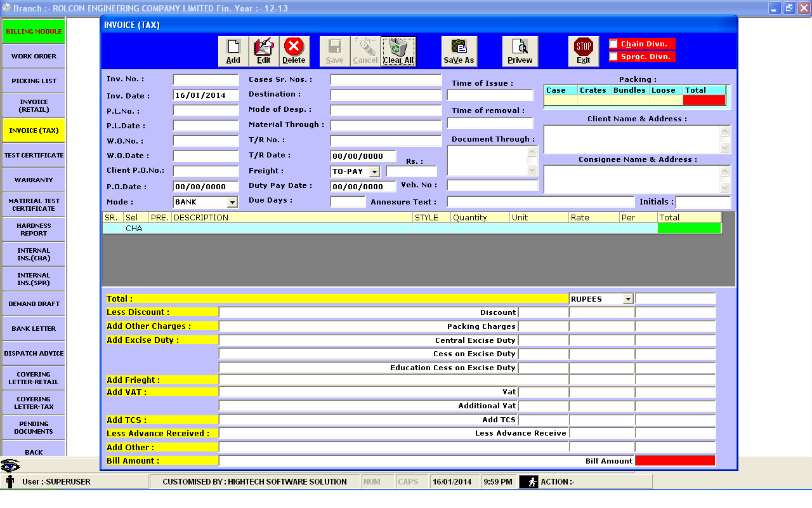Select Invoice (Tax) sidebar item
This screenshot has width=812, height=508.
[x=34, y=131]
